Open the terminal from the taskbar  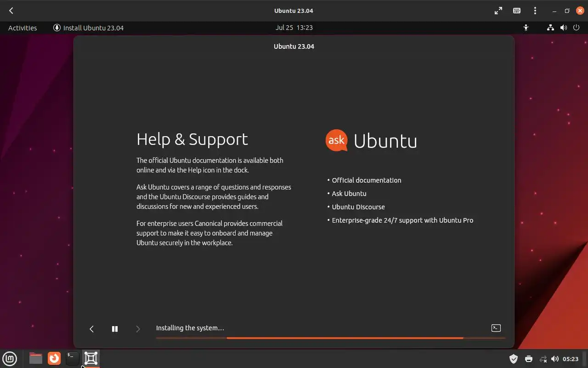click(73, 358)
